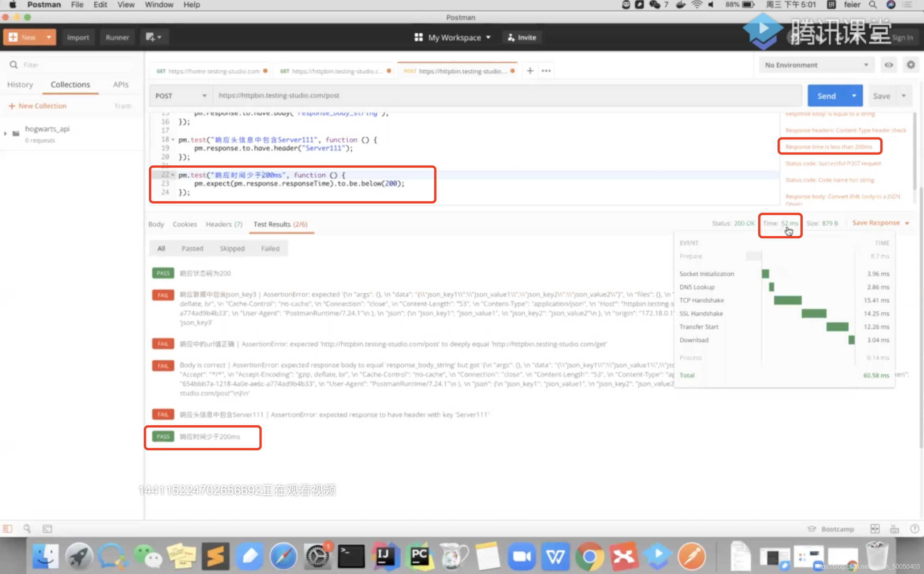Click the environment quick look eye icon
The height and width of the screenshot is (574, 924).
coord(888,65)
